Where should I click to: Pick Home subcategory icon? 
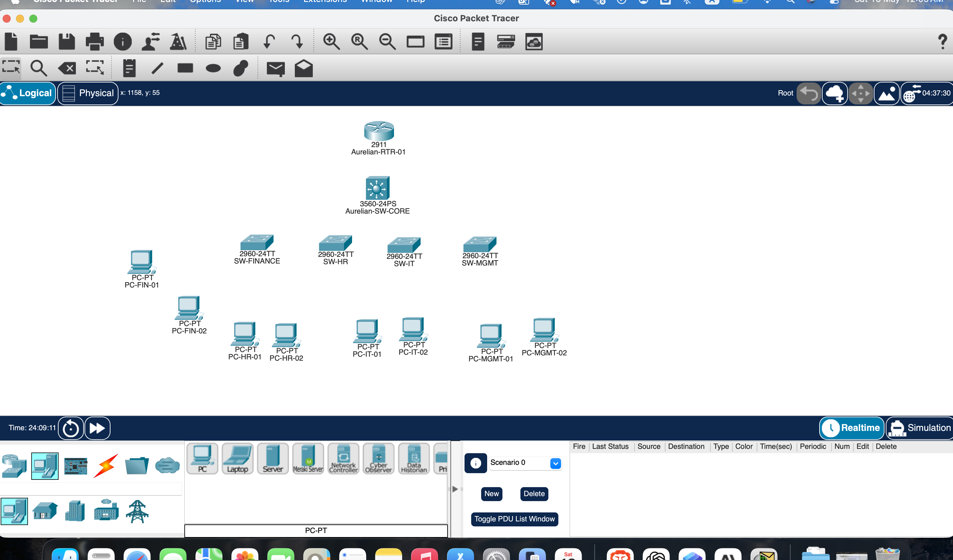[45, 511]
